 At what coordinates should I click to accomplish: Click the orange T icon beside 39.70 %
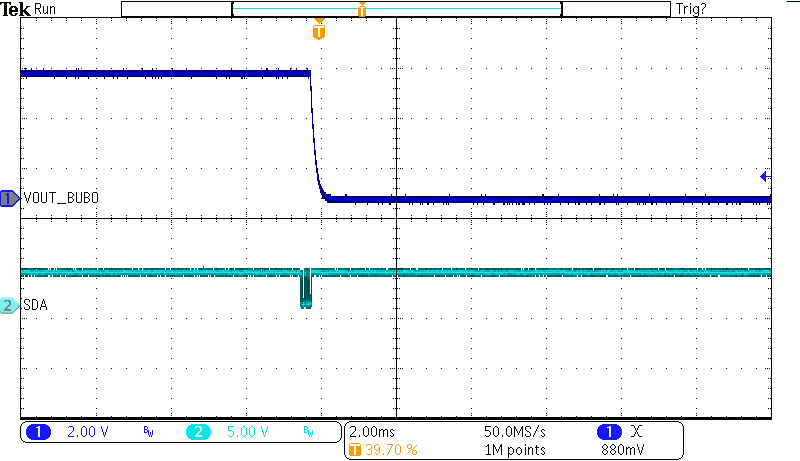tap(355, 450)
